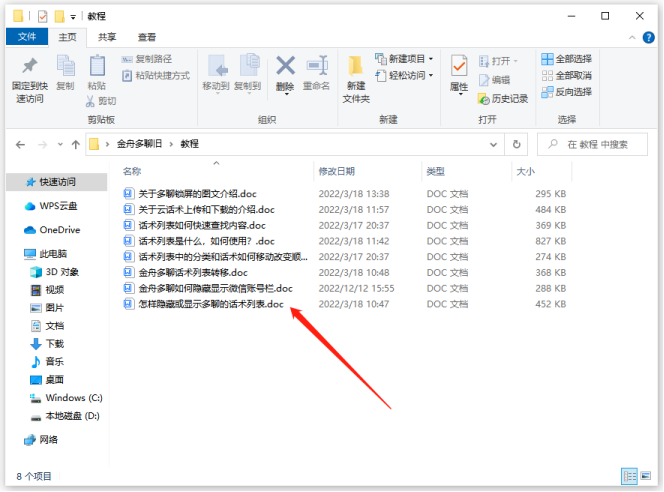The height and width of the screenshot is (492, 664).
Task: Open Quick Access Toolbar customize dropdown
Action: click(73, 17)
